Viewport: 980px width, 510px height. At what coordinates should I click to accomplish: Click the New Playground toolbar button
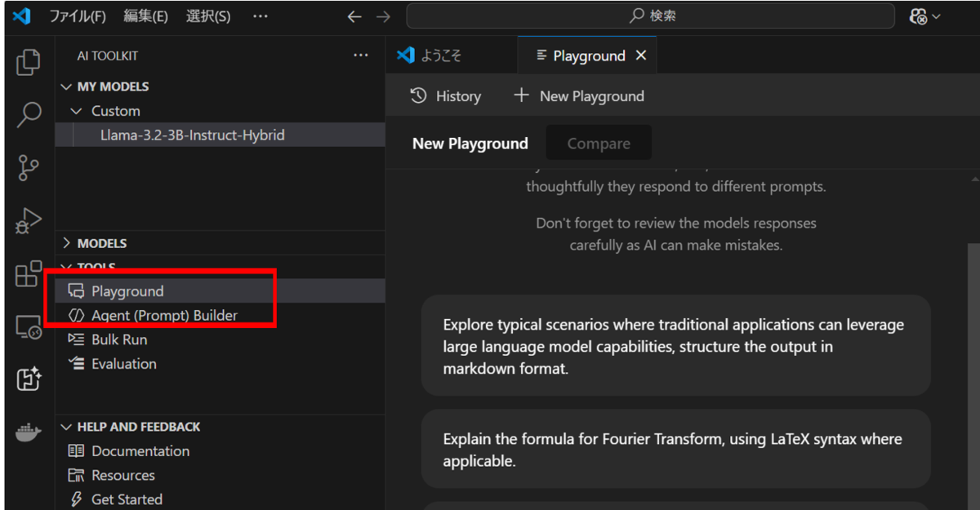(x=579, y=95)
